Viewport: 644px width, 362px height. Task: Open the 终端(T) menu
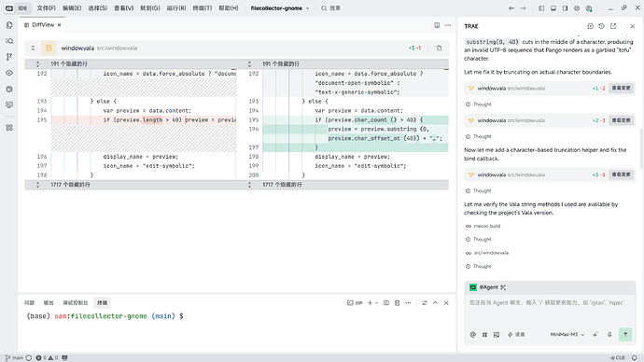(x=203, y=8)
